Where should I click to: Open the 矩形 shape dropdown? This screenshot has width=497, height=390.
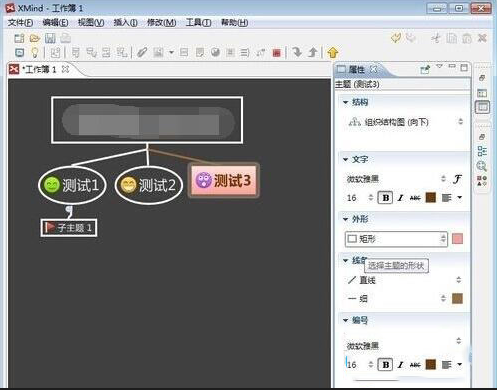pos(396,239)
